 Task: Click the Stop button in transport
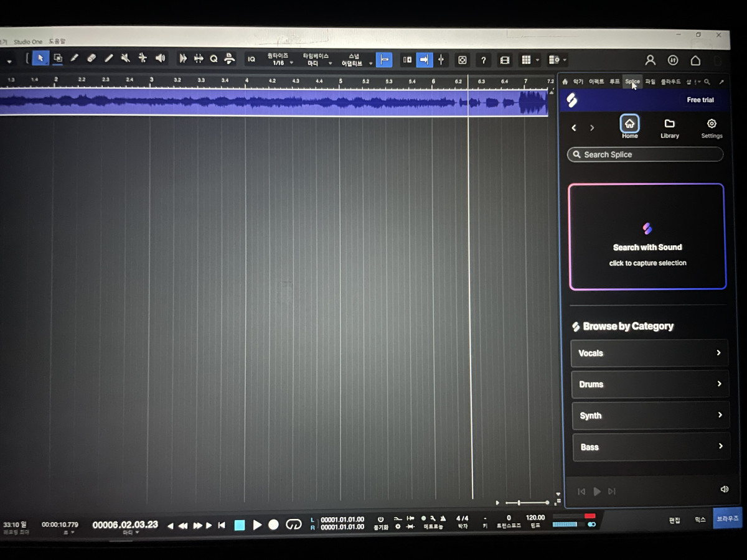(240, 525)
